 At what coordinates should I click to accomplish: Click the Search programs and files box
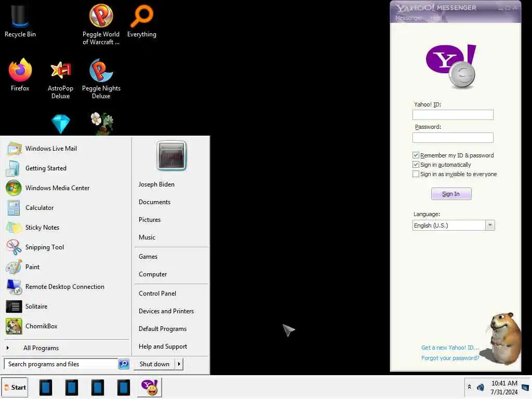click(61, 364)
